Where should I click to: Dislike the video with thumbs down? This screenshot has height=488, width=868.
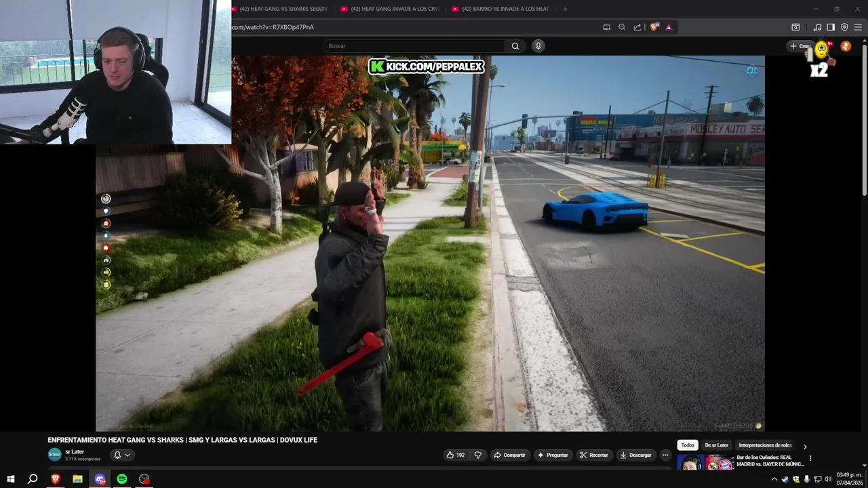(x=478, y=455)
